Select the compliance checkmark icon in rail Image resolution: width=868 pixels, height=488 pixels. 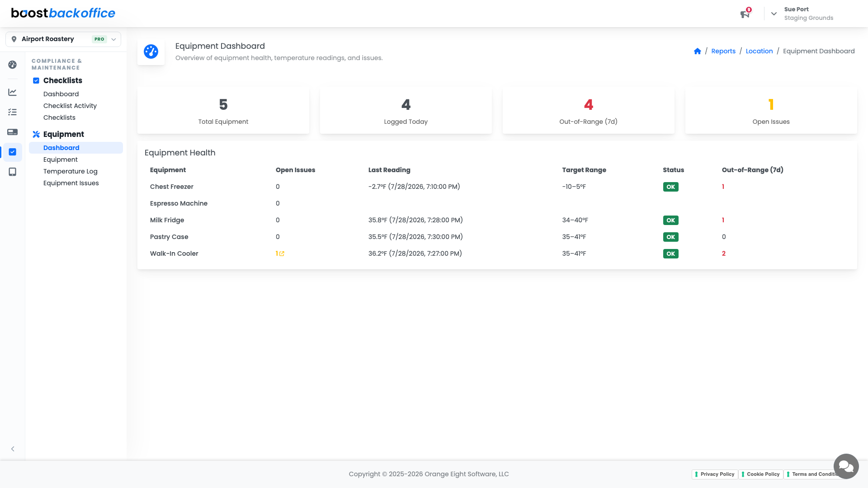pos(13,152)
